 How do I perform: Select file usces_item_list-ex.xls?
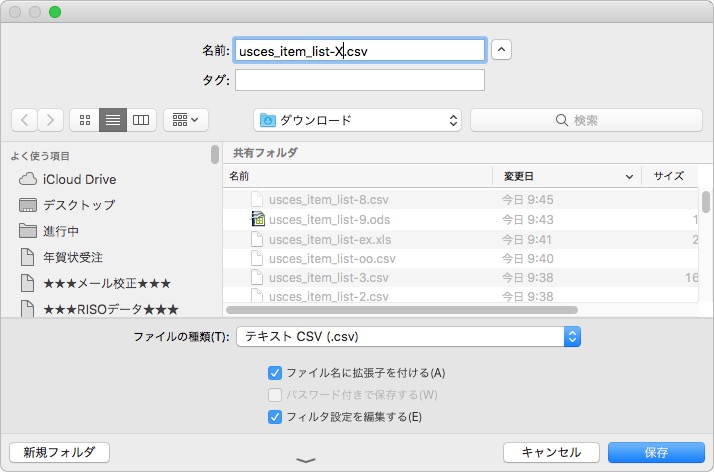460,239
